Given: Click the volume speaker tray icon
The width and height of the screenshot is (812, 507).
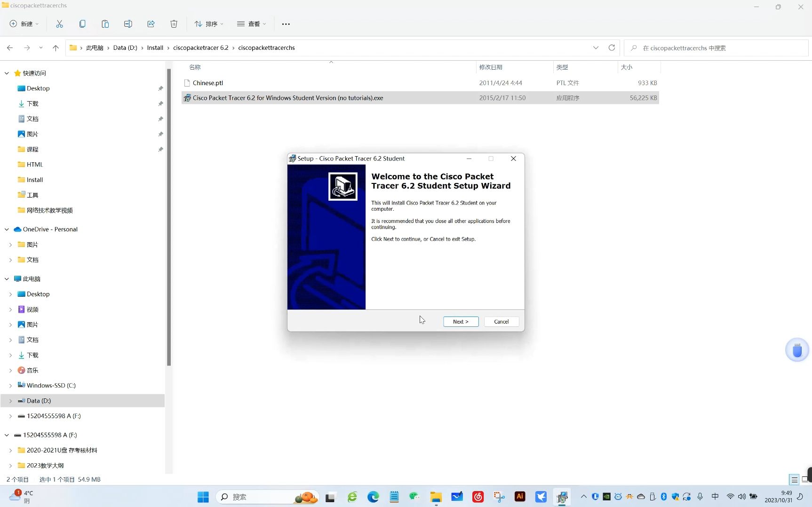Looking at the screenshot, I should pyautogui.click(x=742, y=497).
